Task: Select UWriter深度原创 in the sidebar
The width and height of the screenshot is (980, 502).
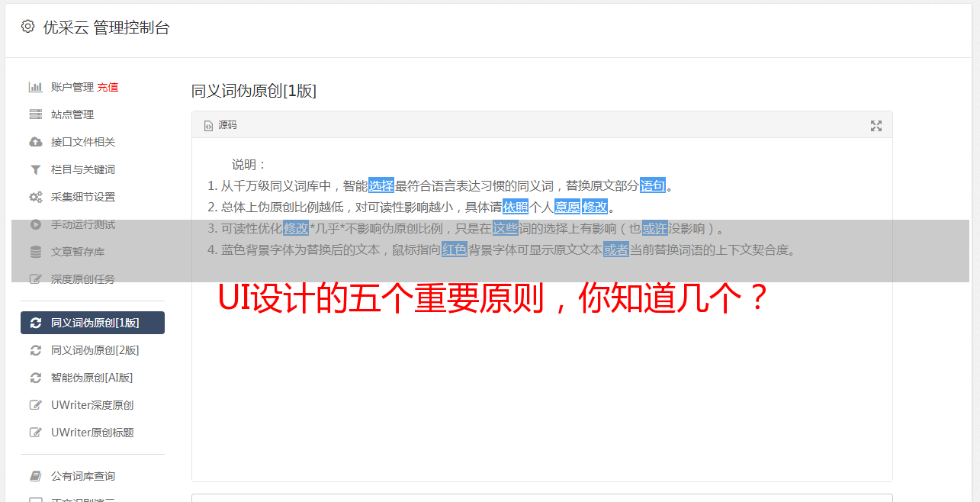Action: pyautogui.click(x=92, y=405)
